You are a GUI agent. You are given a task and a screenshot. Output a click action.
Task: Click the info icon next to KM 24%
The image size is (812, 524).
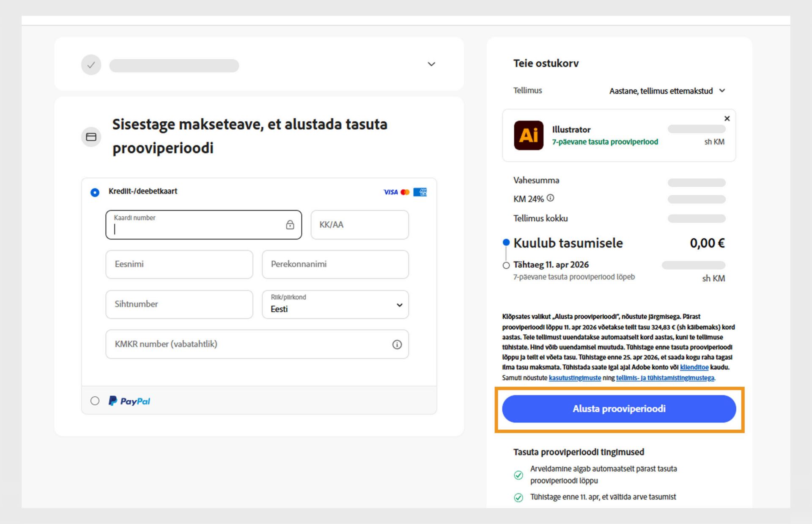(x=550, y=197)
